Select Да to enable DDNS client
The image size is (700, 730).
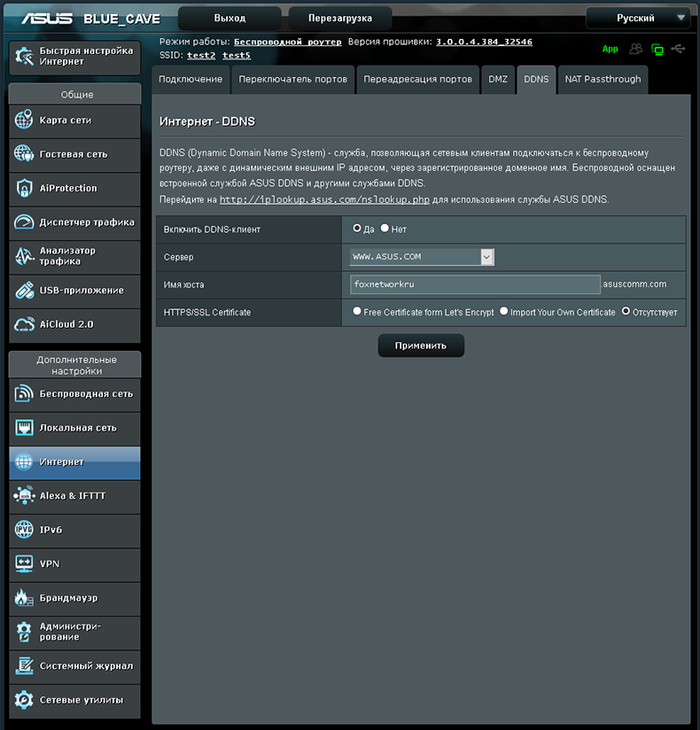[x=357, y=229]
